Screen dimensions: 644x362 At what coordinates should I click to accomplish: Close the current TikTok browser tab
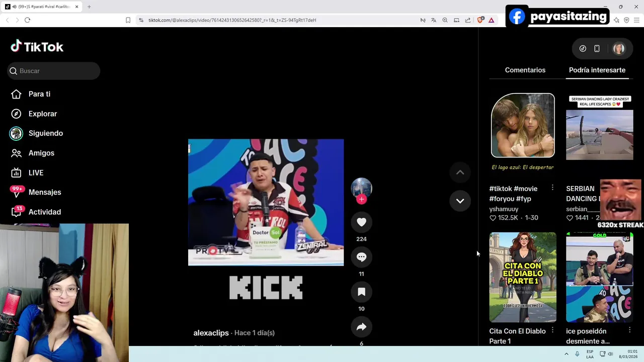(x=76, y=7)
